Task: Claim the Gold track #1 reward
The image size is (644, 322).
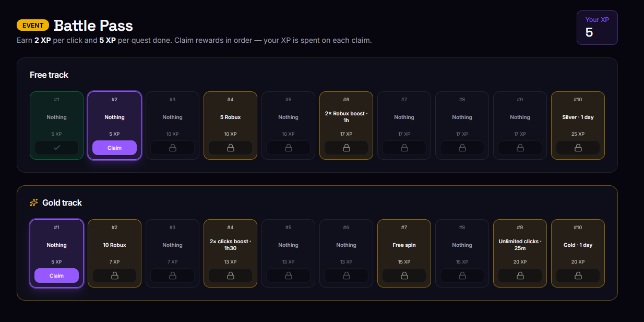Action: 56,276
